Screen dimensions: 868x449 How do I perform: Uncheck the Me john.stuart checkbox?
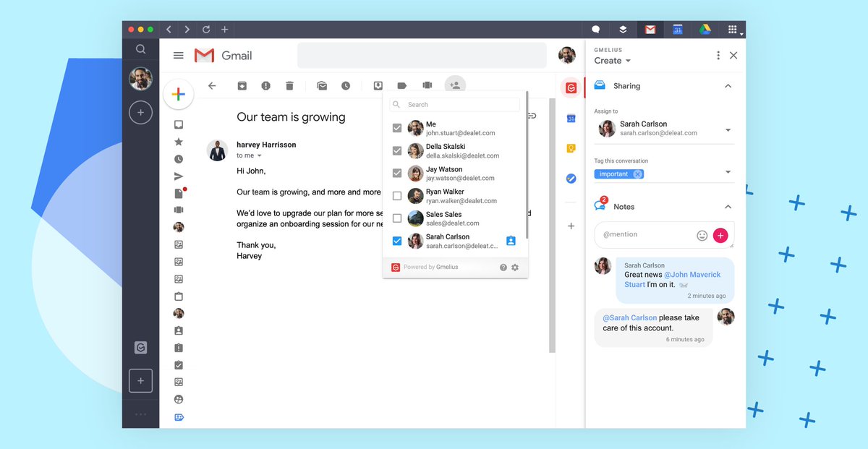(x=396, y=128)
